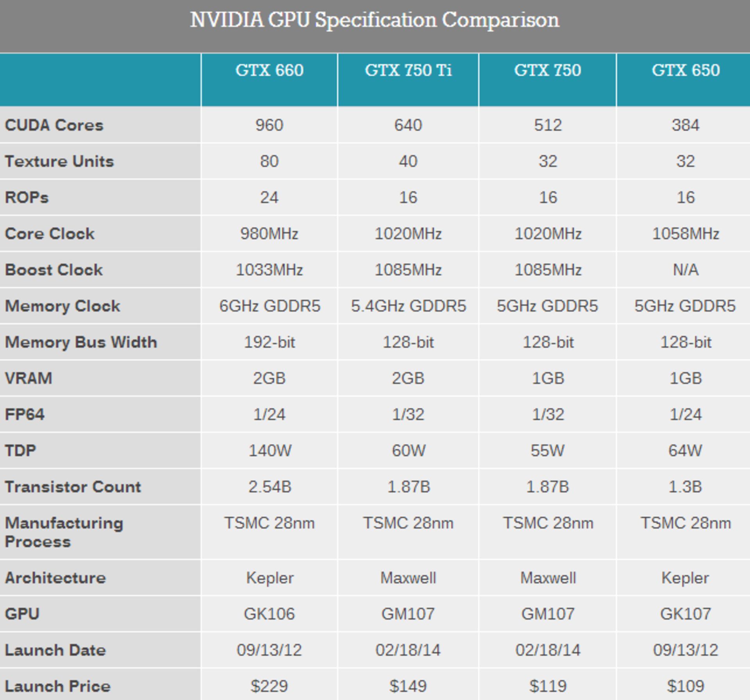Click the GTX 660 column header
Screen dimensions: 750x700
pyautogui.click(x=269, y=71)
